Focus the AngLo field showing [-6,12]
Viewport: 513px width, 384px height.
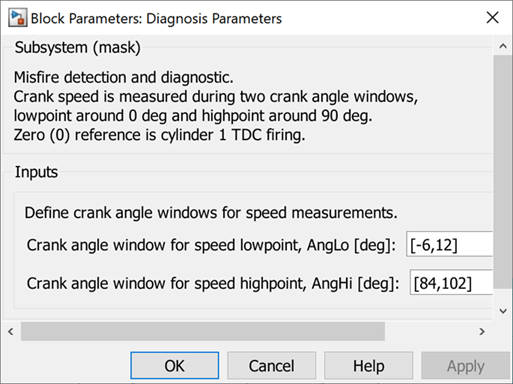point(449,244)
